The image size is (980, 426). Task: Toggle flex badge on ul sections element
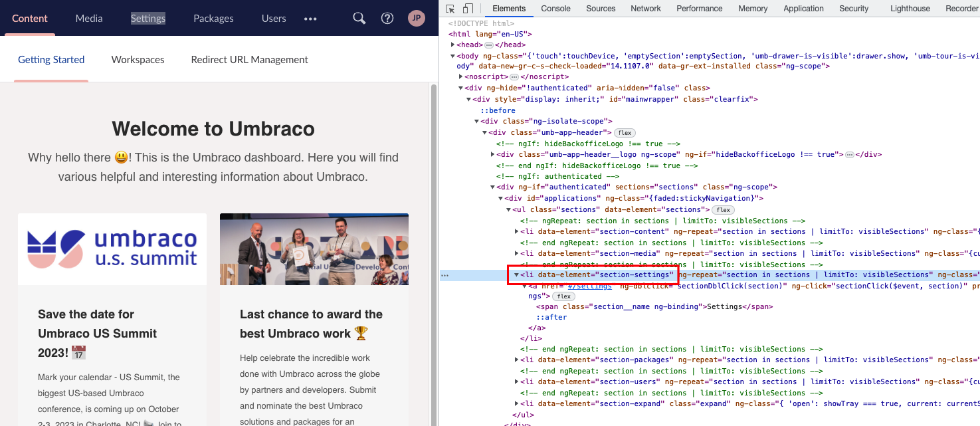click(723, 210)
